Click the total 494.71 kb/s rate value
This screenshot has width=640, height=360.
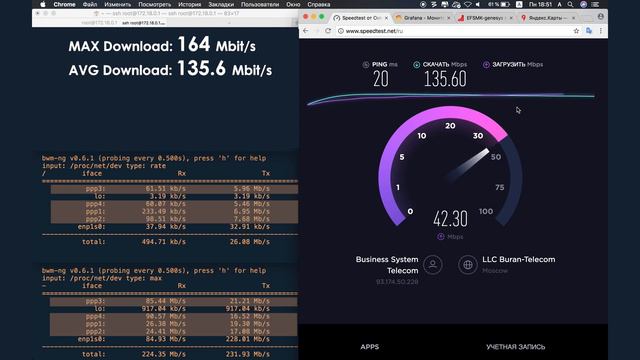coord(164,242)
